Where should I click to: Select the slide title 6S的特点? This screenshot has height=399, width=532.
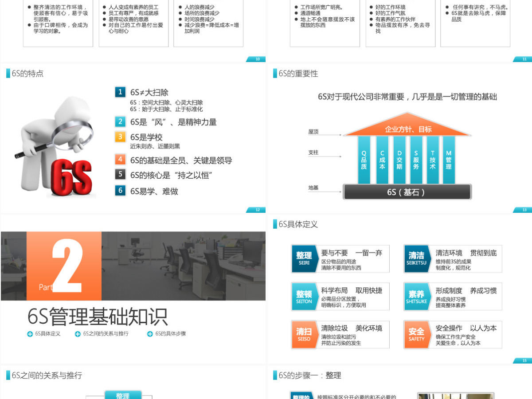[27, 74]
